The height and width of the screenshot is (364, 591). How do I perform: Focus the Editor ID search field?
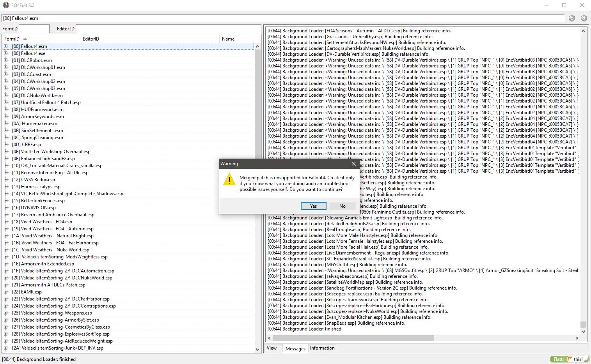tap(168, 28)
